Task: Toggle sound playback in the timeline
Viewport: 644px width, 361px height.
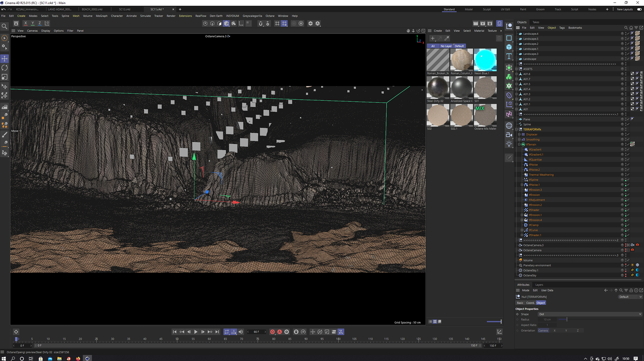Action: click(x=240, y=332)
